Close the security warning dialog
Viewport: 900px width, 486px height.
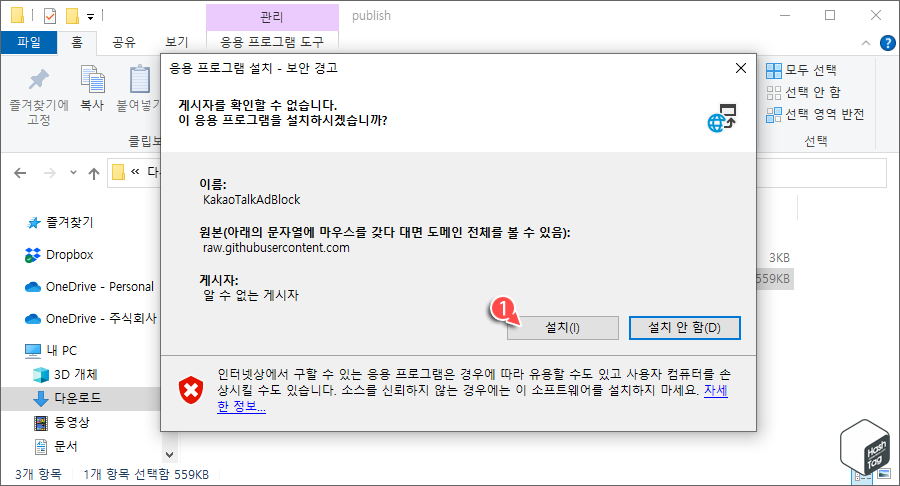[x=740, y=68]
